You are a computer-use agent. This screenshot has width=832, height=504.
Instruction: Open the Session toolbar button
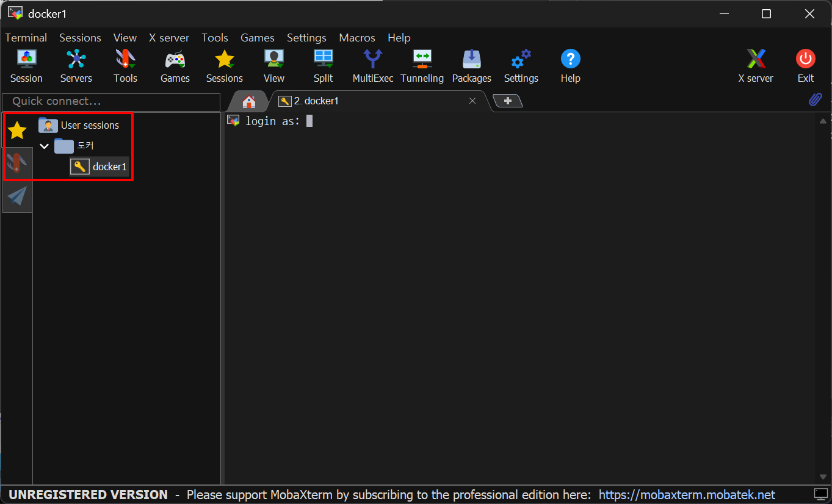pyautogui.click(x=26, y=66)
